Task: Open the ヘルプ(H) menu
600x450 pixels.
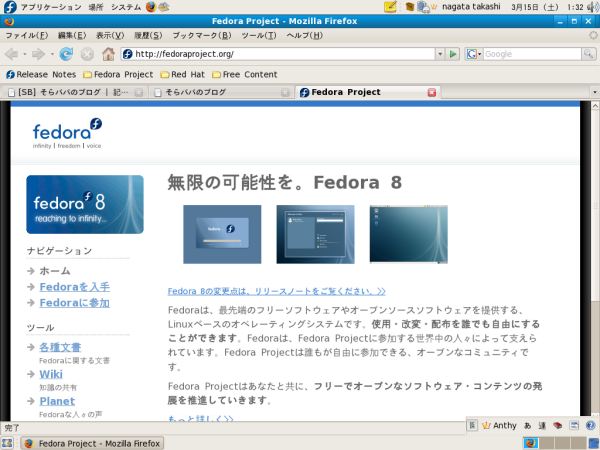Action: coord(304,36)
